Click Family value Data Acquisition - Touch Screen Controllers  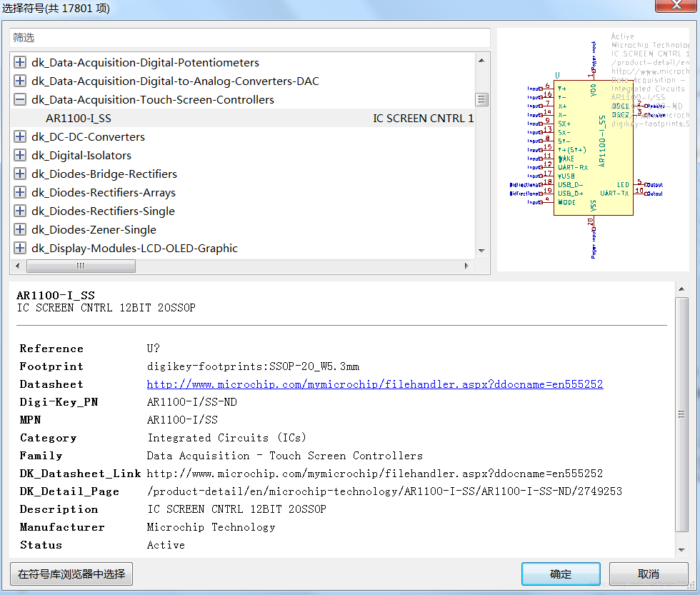pyautogui.click(x=285, y=456)
